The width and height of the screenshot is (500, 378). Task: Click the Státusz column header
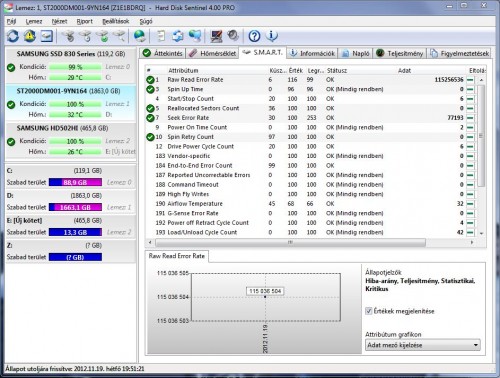click(337, 70)
